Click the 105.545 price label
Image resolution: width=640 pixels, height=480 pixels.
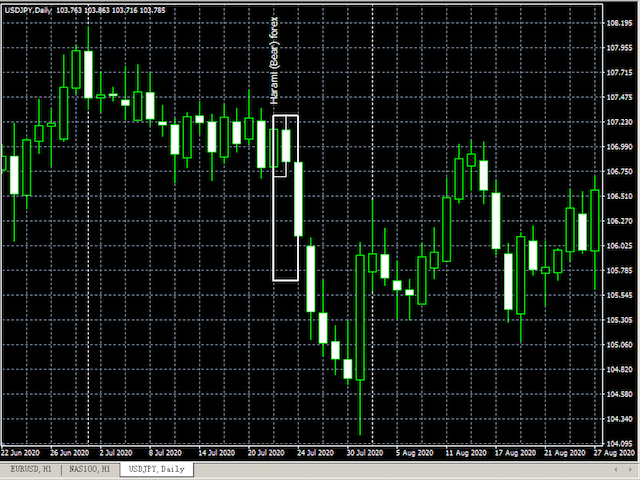coord(619,295)
